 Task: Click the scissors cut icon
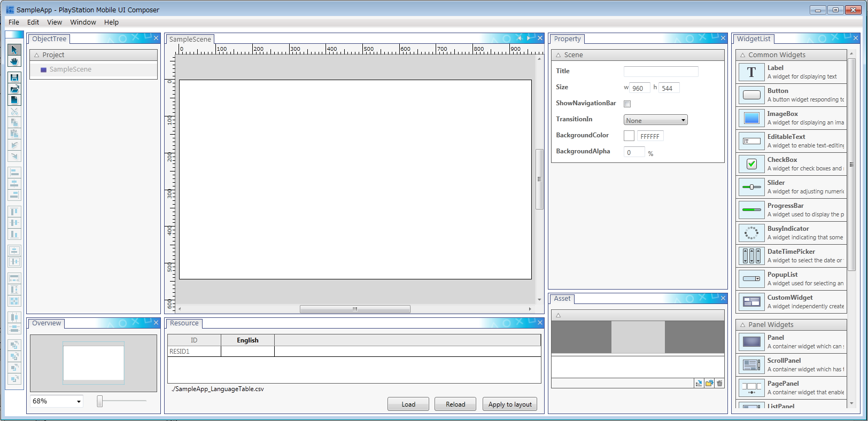pyautogui.click(x=14, y=111)
